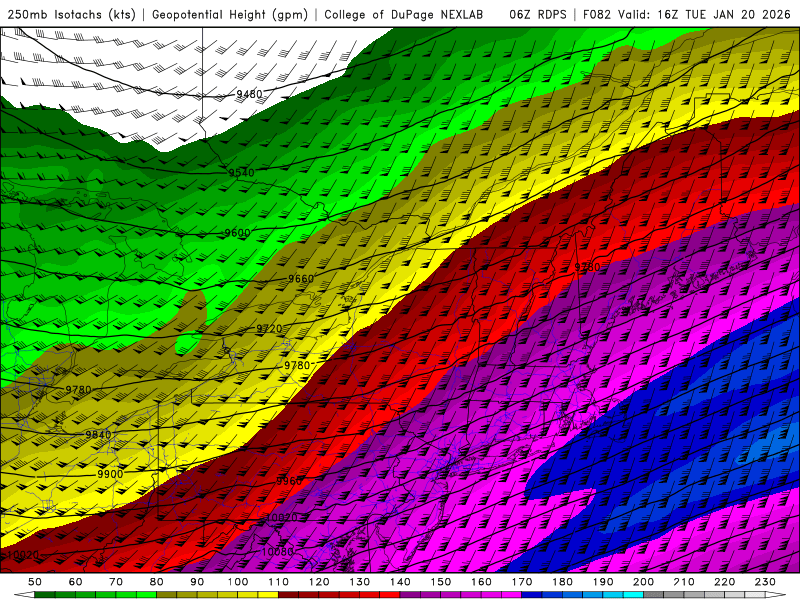The image size is (800, 600).
Task: Click the 9840 height contour label
Action: tap(98, 435)
